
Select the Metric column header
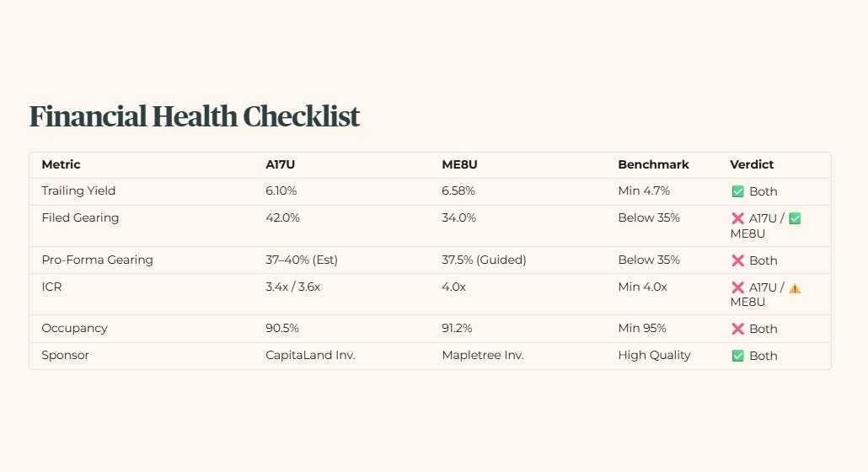[61, 164]
